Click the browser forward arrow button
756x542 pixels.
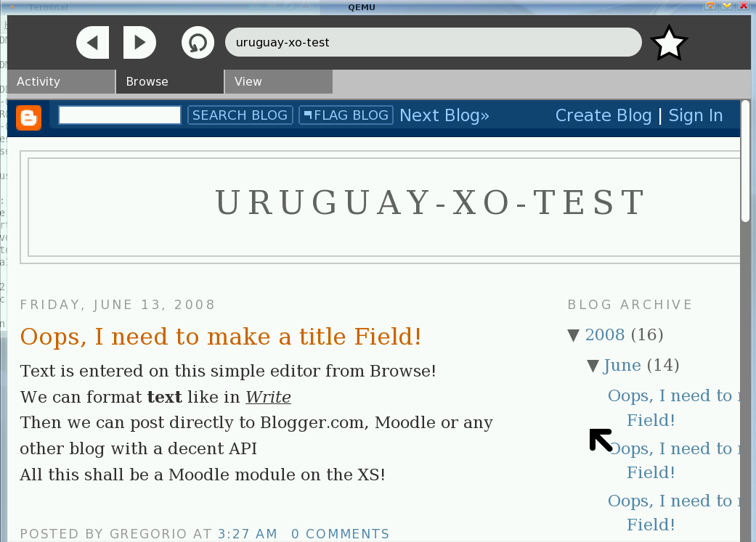click(x=139, y=43)
